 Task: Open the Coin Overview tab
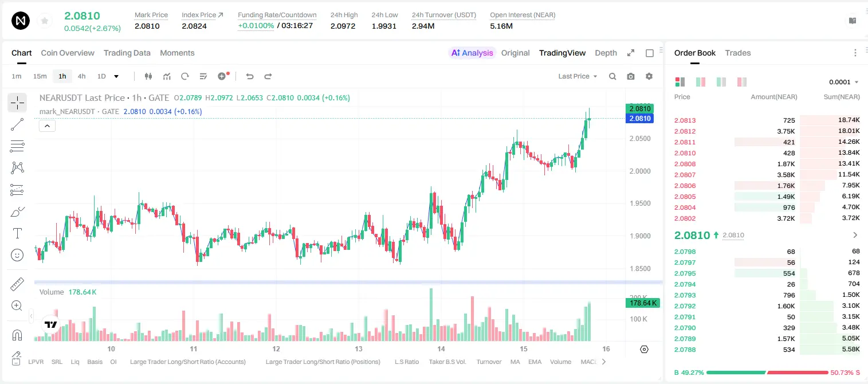(68, 53)
